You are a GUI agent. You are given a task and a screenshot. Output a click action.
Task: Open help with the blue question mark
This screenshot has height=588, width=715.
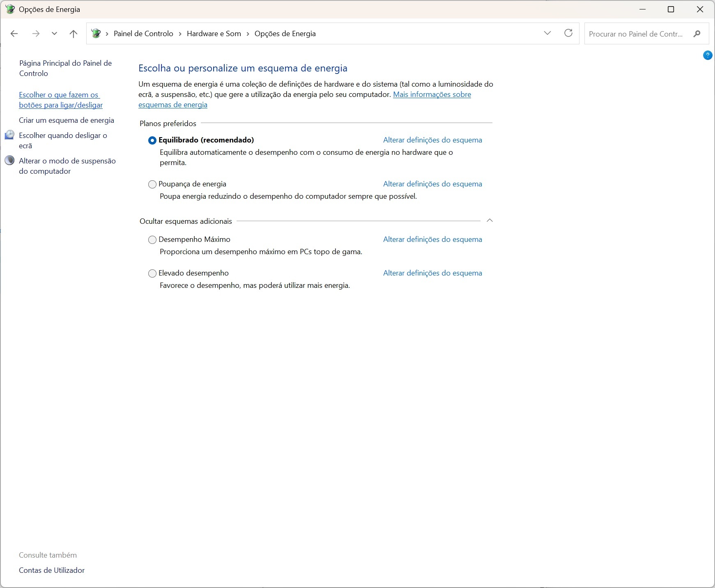[707, 55]
